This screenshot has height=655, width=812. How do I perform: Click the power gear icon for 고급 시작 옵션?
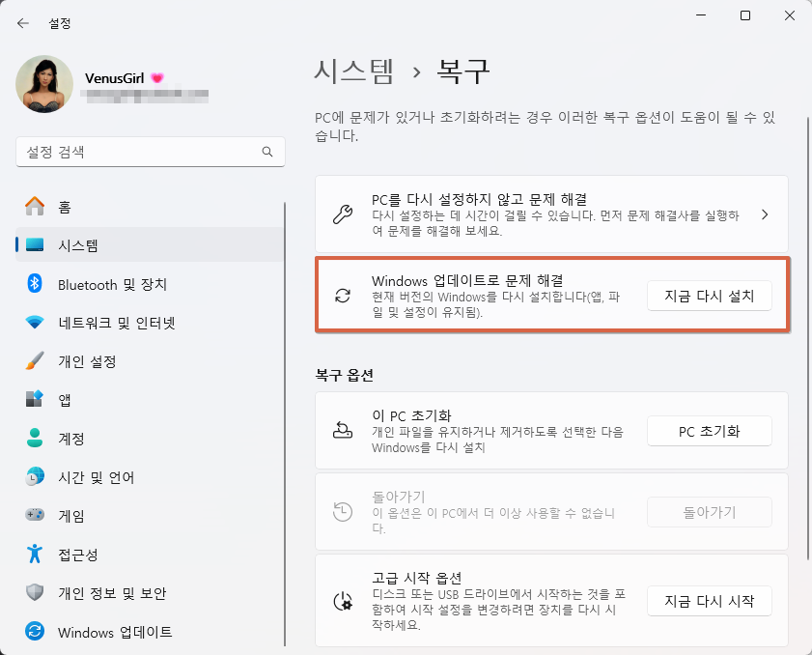[x=343, y=602]
